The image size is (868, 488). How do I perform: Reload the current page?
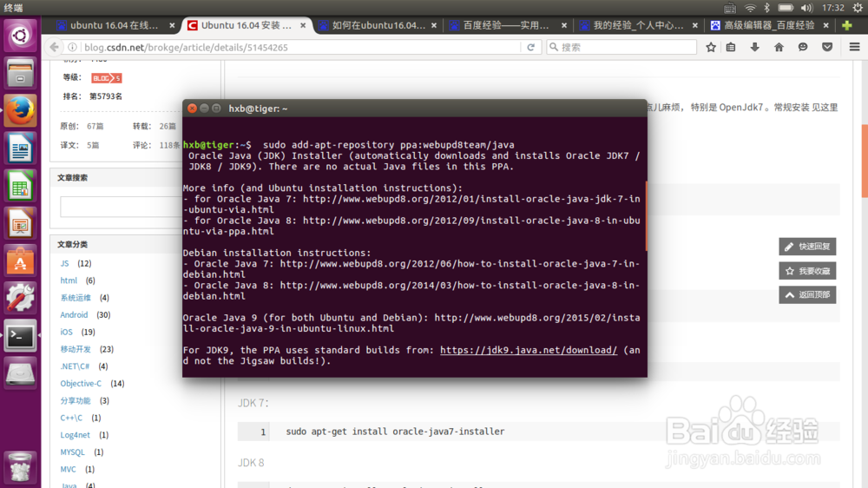tap(531, 47)
